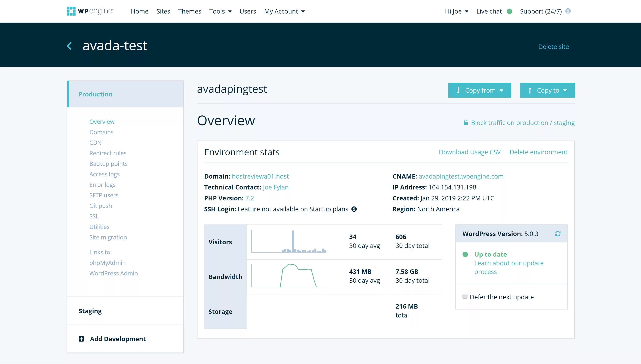Click the green Live chat status dot
641x364 pixels.
tap(509, 11)
